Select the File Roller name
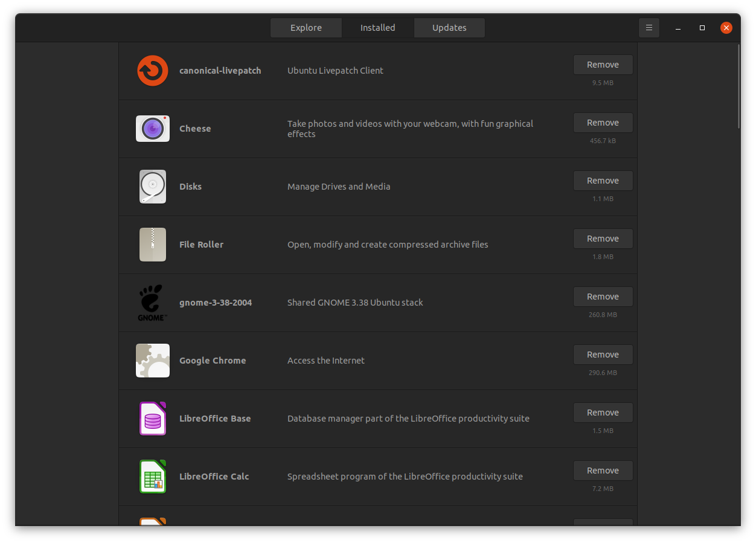The height and width of the screenshot is (543, 756). click(201, 245)
